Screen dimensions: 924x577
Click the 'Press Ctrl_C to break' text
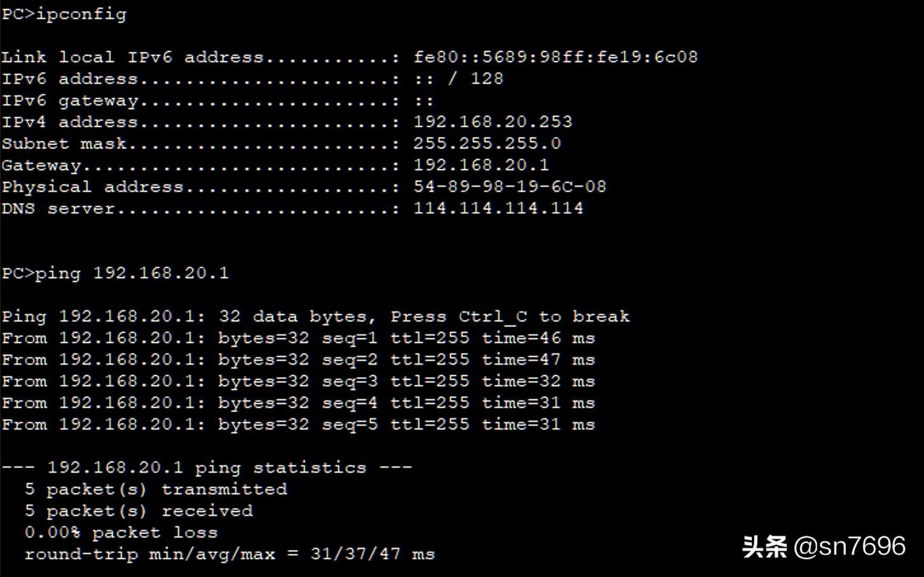510,316
